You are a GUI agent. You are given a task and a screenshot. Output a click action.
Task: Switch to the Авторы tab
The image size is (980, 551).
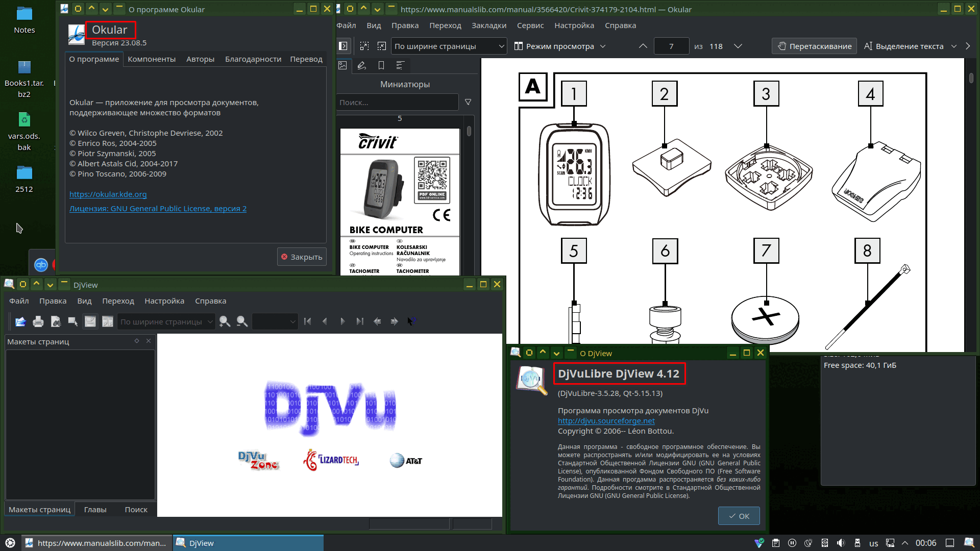coord(200,59)
